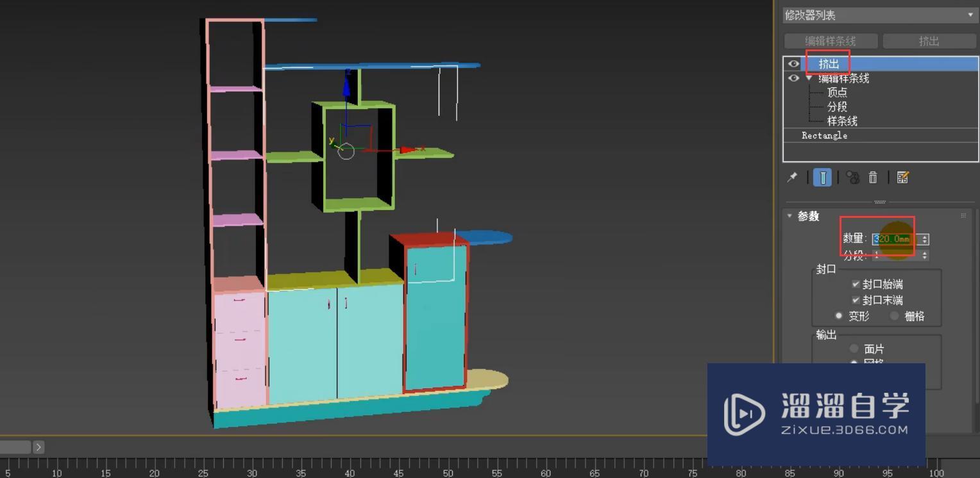Select 顶点 sub-object level
The width and height of the screenshot is (980, 478).
[837, 92]
